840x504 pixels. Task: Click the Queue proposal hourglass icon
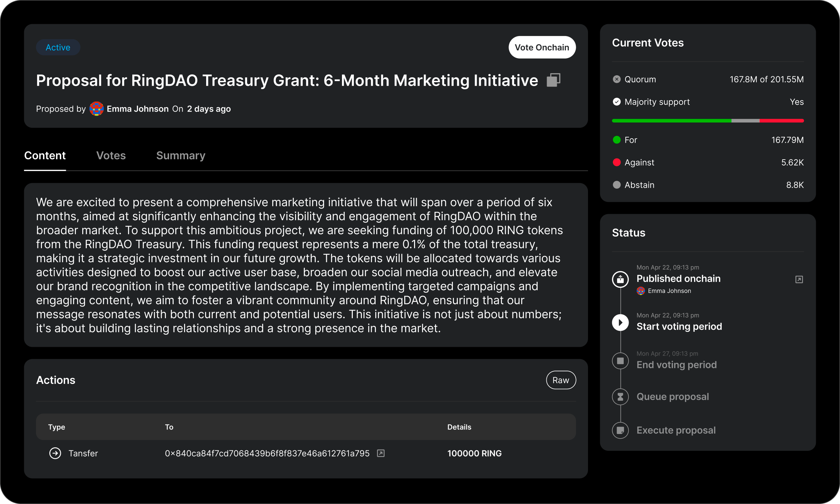tap(620, 397)
